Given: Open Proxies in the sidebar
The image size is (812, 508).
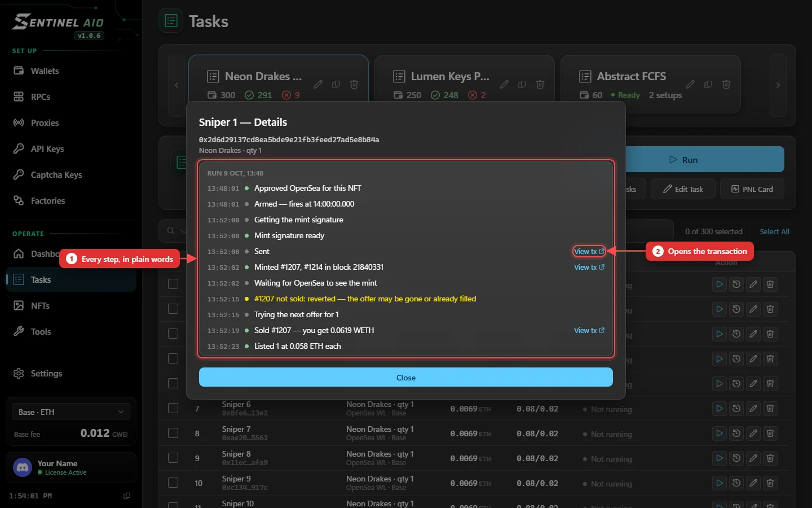Looking at the screenshot, I should click(71, 122).
